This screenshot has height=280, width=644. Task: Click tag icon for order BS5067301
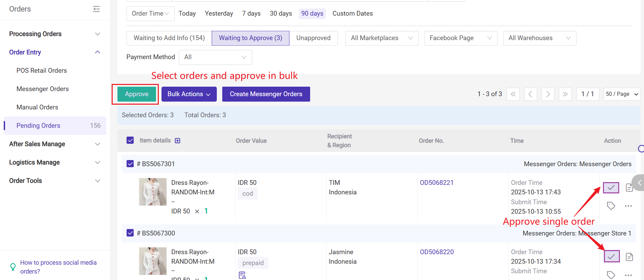(x=611, y=206)
